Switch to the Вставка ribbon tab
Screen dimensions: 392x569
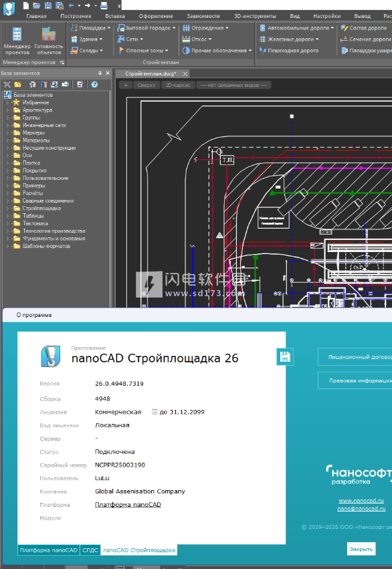115,16
